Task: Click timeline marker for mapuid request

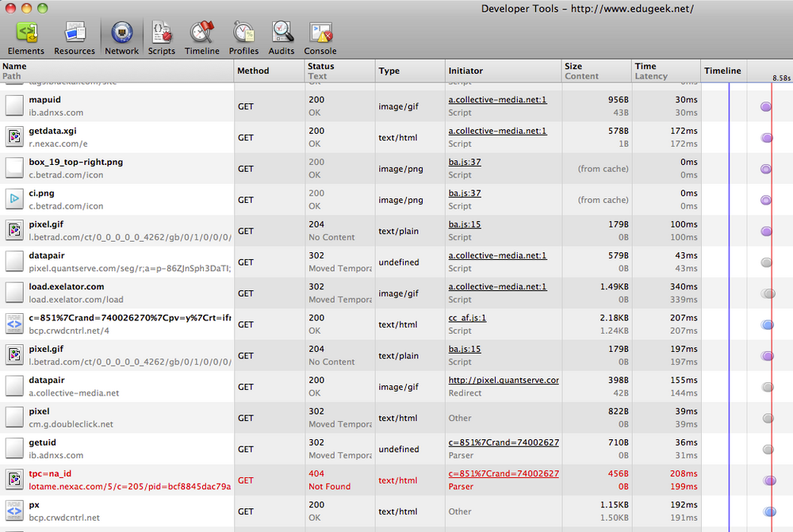Action: (766, 107)
